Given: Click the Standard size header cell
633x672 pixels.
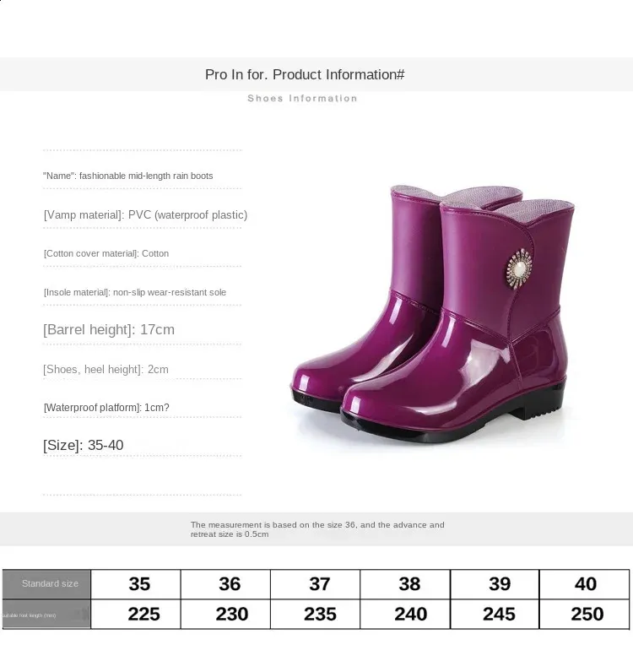Looking at the screenshot, I should click(x=46, y=584).
